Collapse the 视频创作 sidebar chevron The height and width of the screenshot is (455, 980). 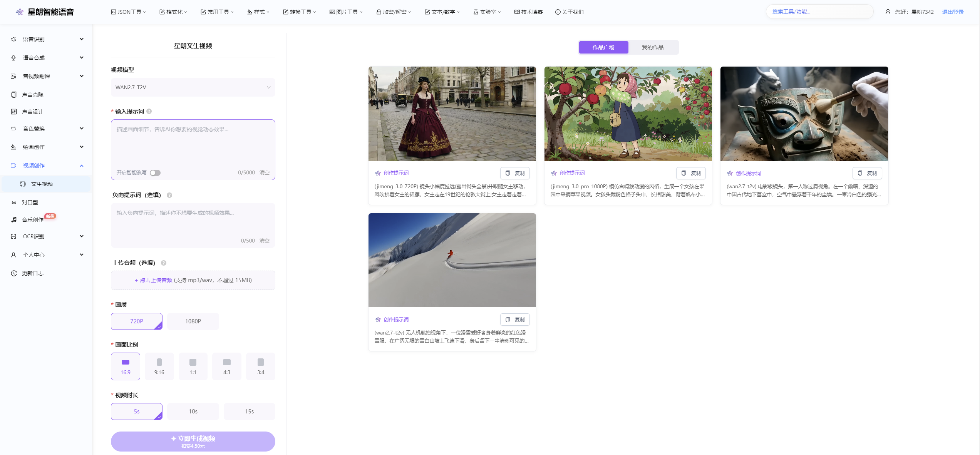(82, 166)
